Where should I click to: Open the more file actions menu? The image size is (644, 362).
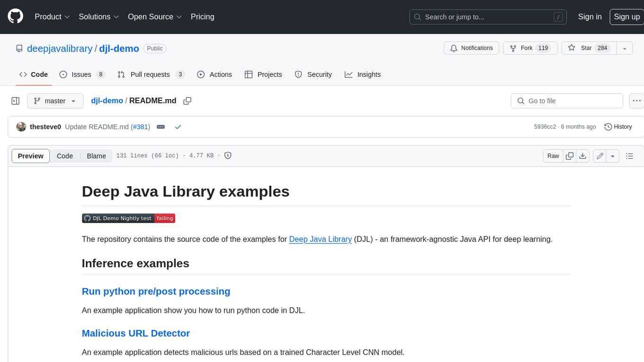636,101
